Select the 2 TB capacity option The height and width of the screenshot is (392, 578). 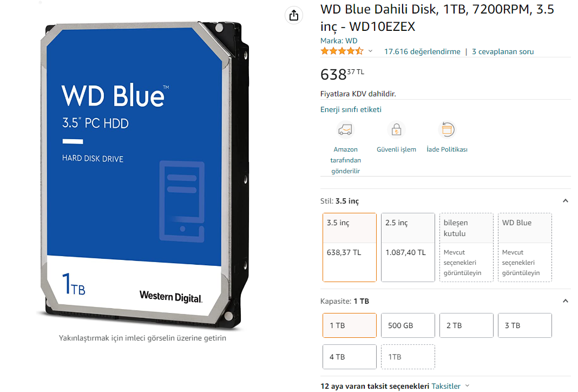click(467, 325)
